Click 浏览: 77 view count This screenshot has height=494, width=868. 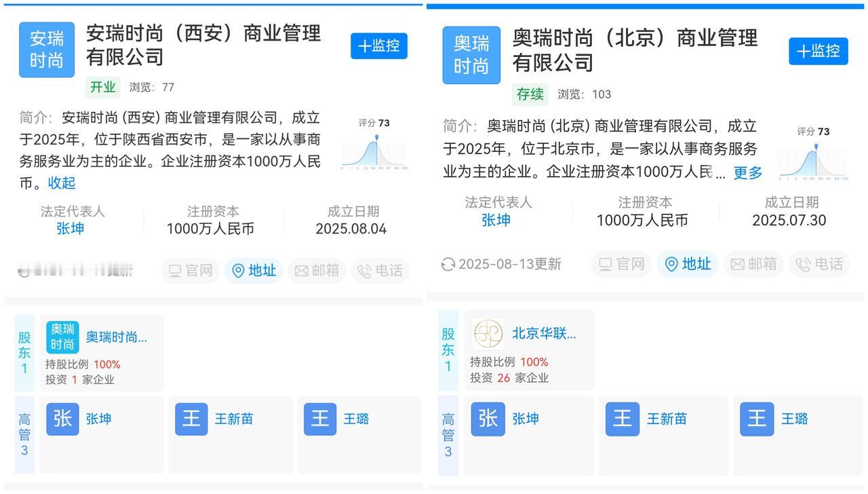click(x=152, y=87)
